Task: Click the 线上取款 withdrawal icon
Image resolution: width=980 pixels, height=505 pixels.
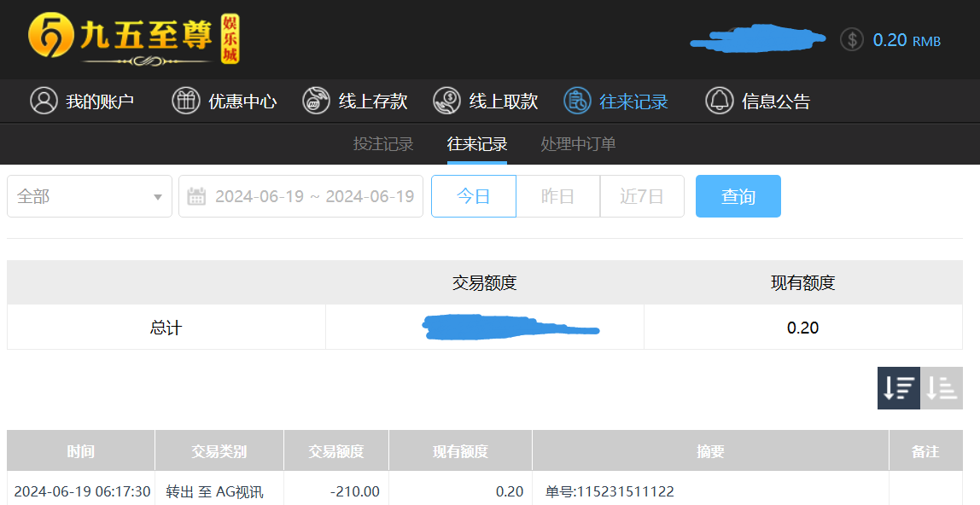Action: point(446,101)
